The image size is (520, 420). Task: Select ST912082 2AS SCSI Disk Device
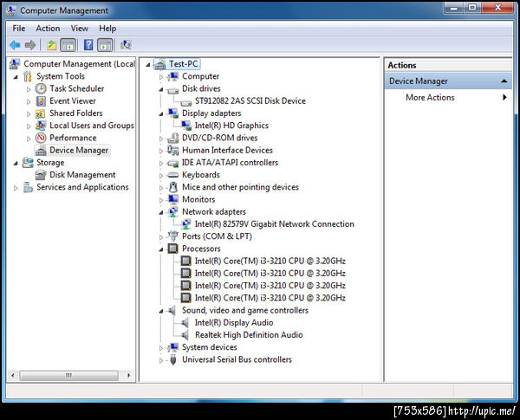(250, 101)
